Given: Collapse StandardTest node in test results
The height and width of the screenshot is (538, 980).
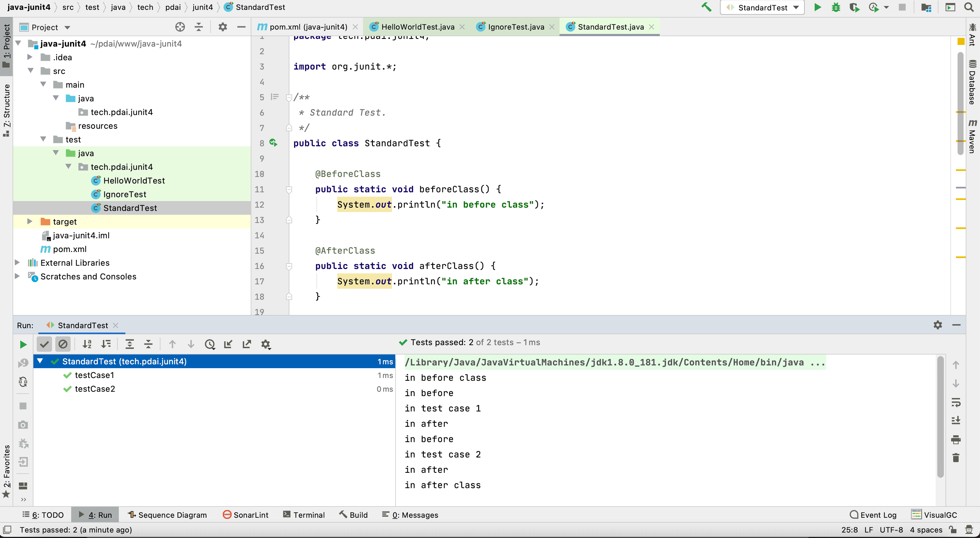Looking at the screenshot, I should (40, 361).
